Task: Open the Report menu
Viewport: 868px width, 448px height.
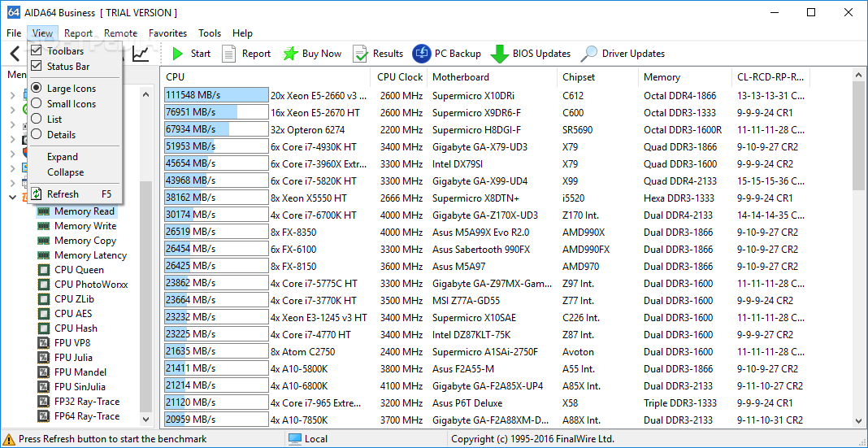Action: coord(78,33)
